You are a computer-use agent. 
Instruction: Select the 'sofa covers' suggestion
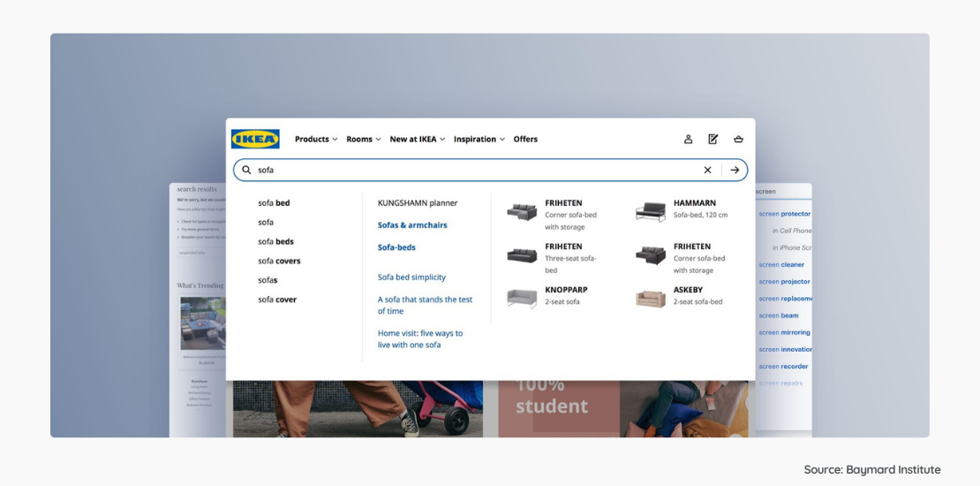[x=279, y=261]
